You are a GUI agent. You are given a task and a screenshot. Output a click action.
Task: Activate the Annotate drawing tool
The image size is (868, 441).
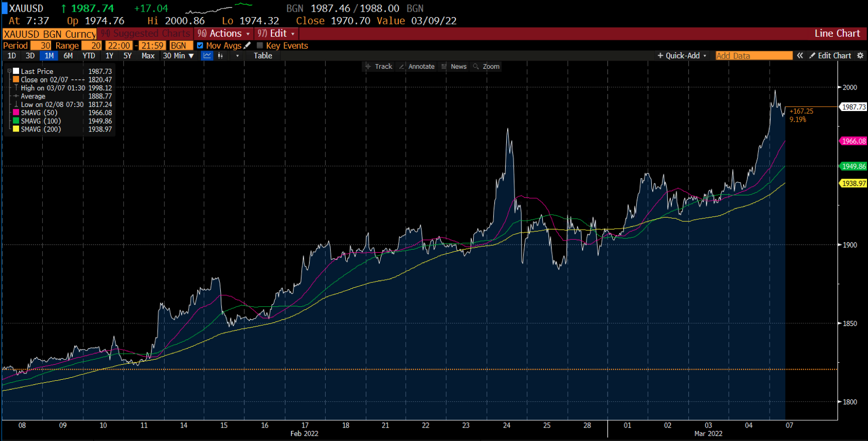pyautogui.click(x=416, y=66)
